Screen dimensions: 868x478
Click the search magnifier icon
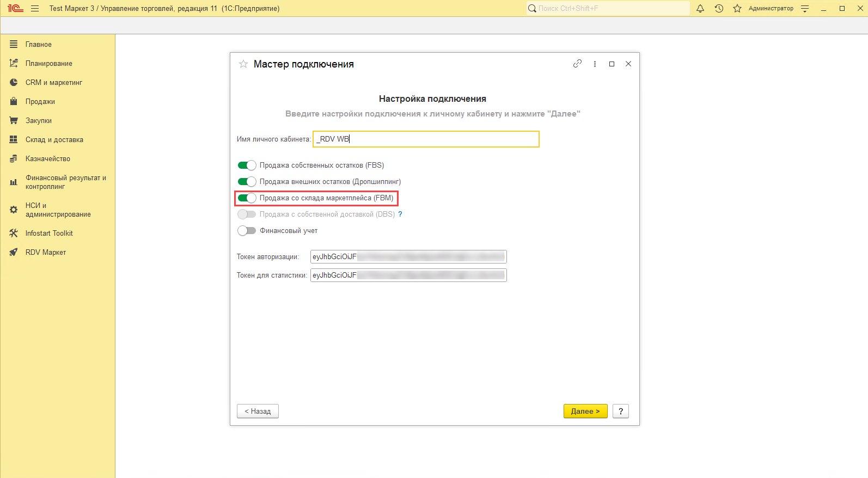532,8
